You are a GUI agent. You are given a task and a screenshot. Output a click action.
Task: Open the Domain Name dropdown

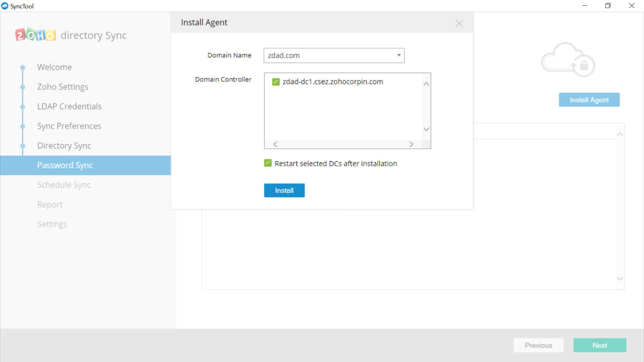[398, 55]
